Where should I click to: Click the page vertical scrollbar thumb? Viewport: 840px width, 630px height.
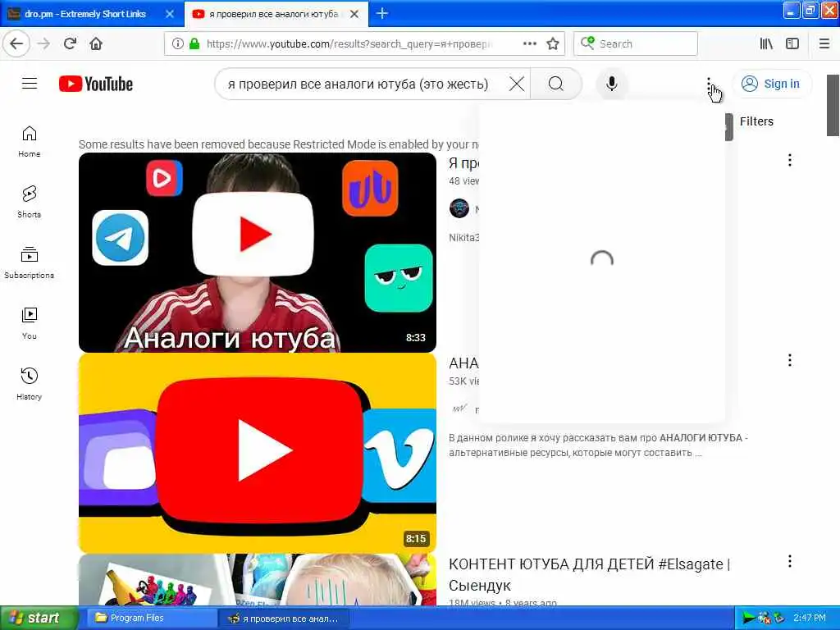pyautogui.click(x=833, y=106)
